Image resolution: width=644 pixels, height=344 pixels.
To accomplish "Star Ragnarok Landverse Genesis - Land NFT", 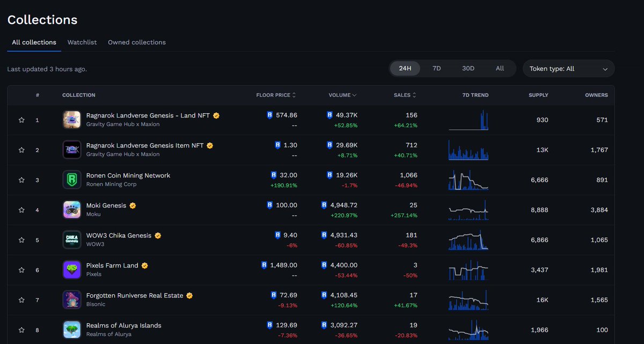I will (21, 120).
